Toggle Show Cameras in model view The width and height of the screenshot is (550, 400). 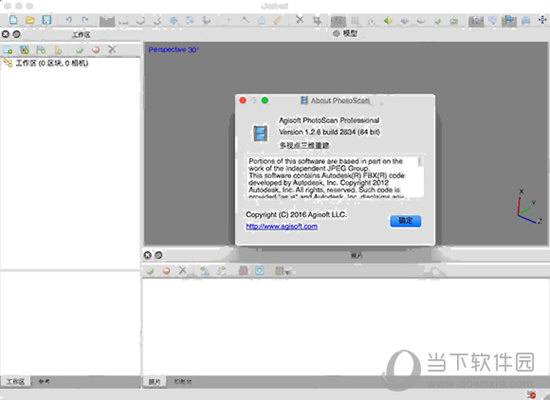(476, 21)
